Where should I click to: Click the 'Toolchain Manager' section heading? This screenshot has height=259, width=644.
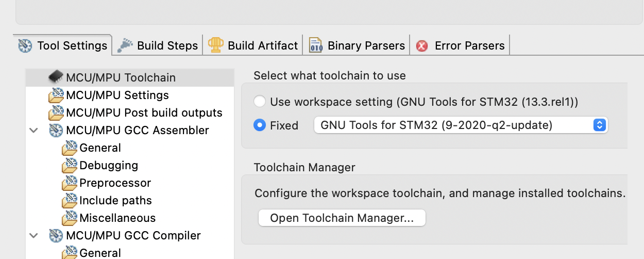(x=304, y=168)
